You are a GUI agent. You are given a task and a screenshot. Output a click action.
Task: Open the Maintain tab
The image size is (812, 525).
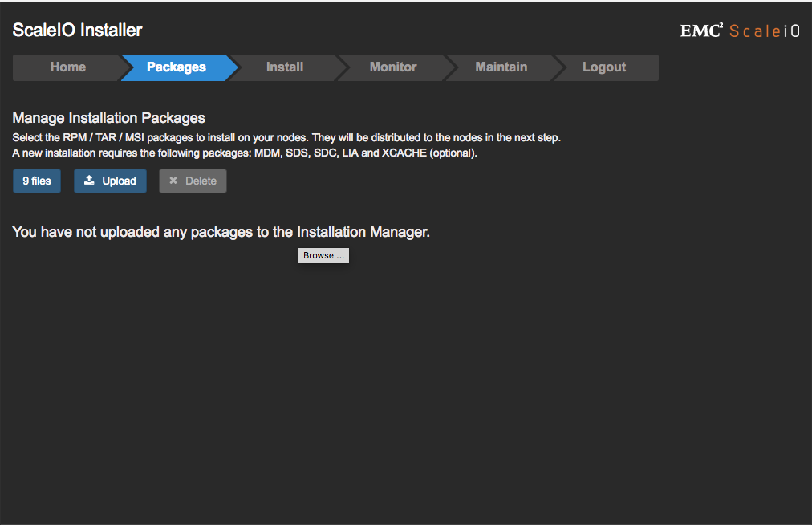[501, 67]
